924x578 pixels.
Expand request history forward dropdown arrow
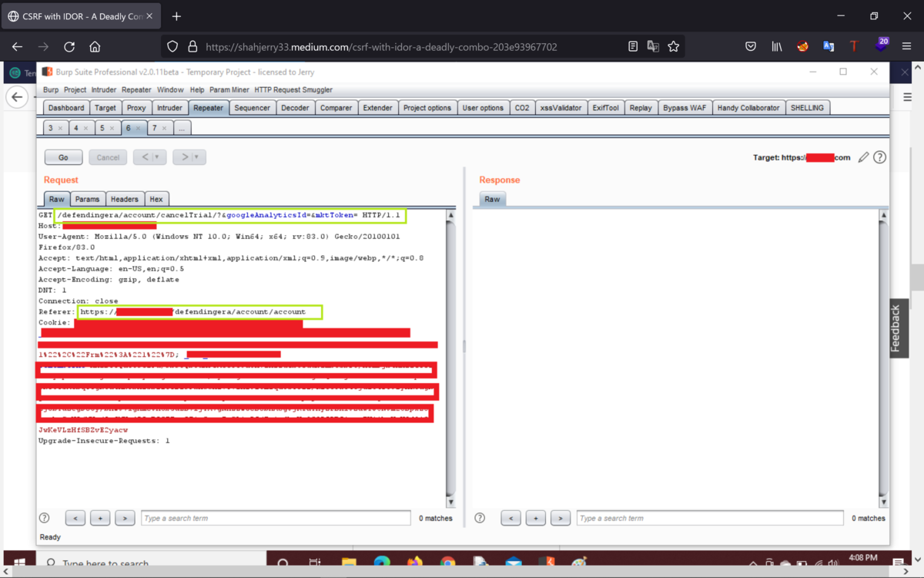[x=197, y=157]
